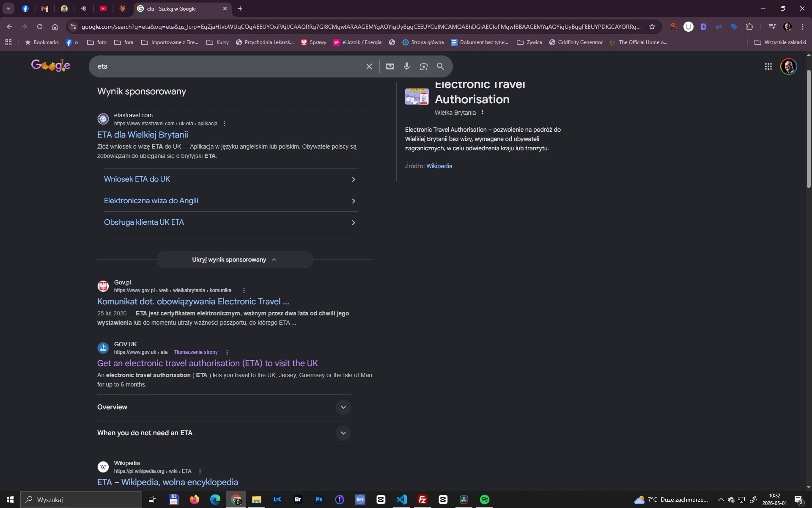Search by image with the Lens icon
The width and height of the screenshot is (812, 508).
point(424,66)
